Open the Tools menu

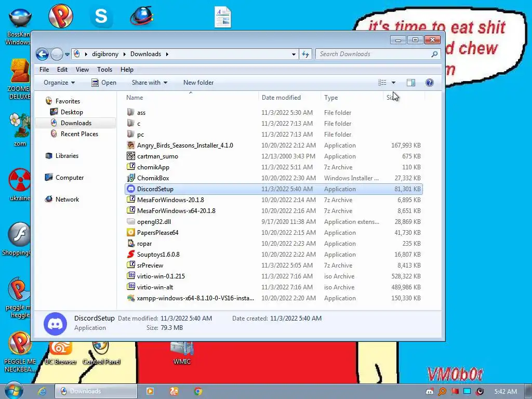(104, 70)
